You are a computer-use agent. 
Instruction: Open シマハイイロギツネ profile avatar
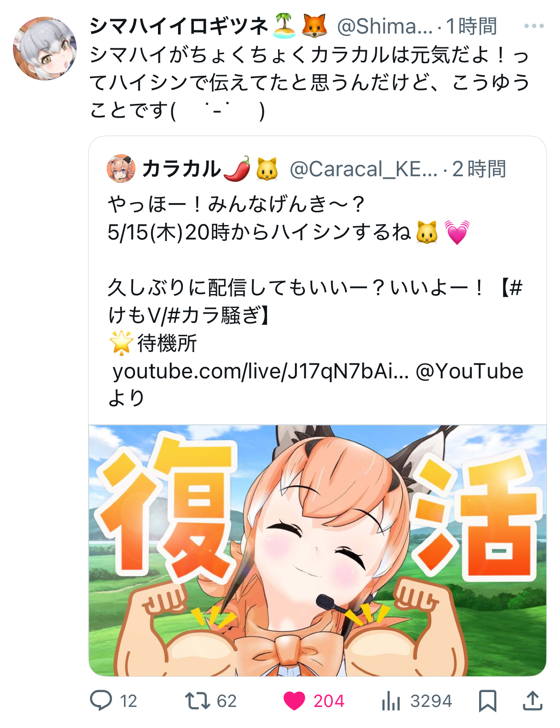click(45, 48)
